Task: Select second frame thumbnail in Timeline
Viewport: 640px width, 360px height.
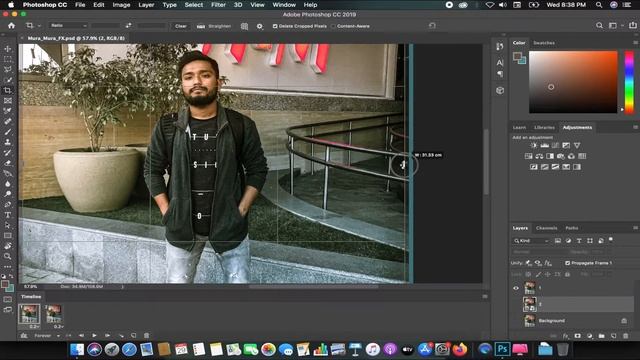Action: (x=53, y=313)
